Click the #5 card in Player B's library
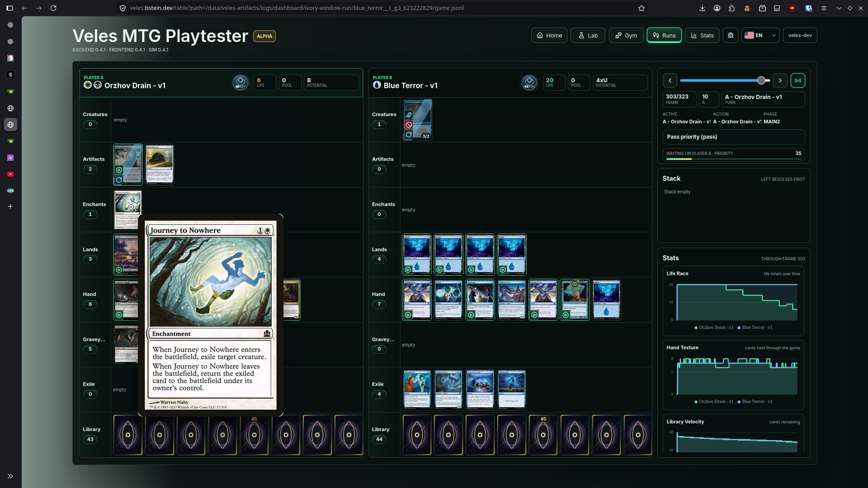The width and height of the screenshot is (868, 488). (x=543, y=435)
